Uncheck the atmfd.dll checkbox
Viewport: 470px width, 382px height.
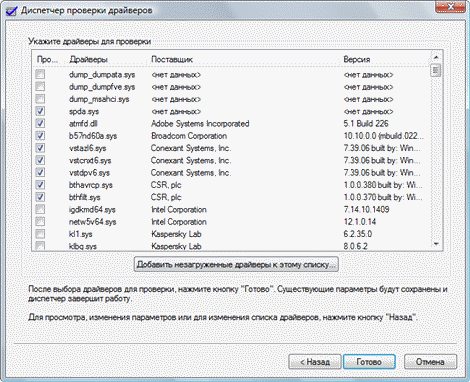pos(40,123)
